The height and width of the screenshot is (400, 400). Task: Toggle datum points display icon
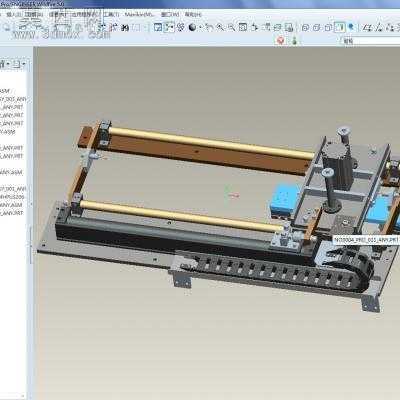390,28
